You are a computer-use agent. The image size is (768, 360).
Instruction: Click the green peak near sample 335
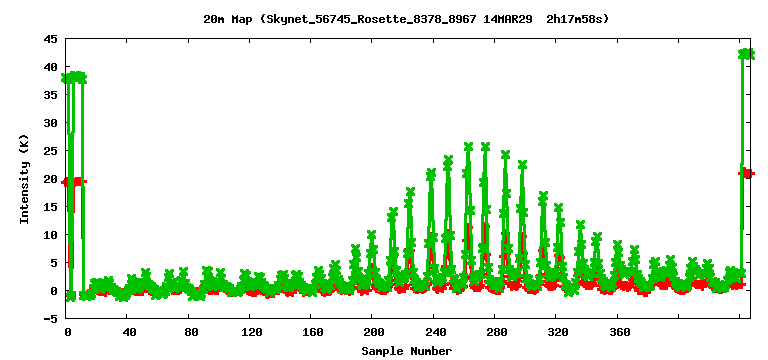580,225
